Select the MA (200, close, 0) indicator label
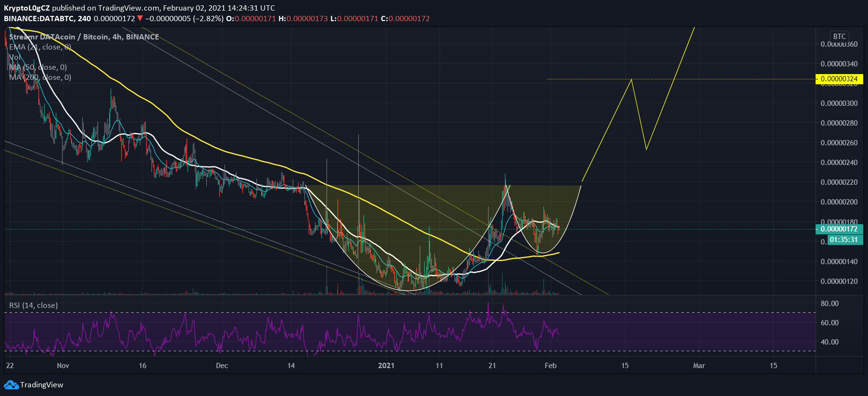 tap(40, 77)
